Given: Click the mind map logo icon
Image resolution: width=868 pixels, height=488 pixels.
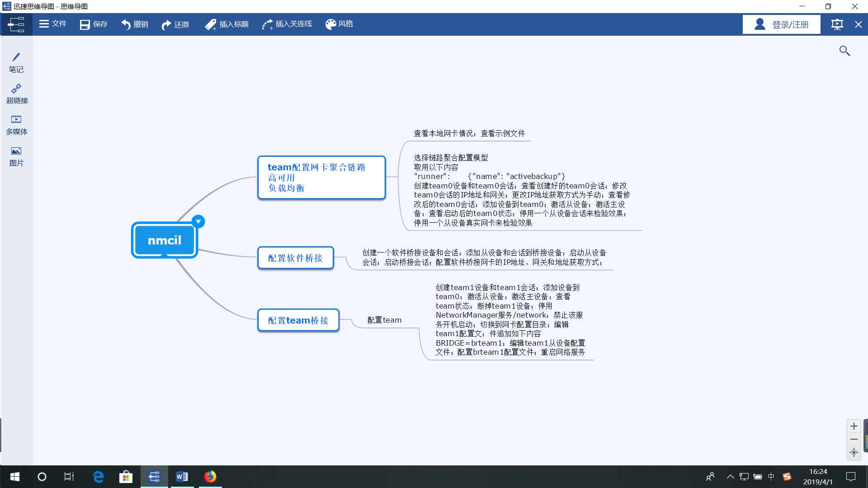Looking at the screenshot, I should (x=16, y=24).
